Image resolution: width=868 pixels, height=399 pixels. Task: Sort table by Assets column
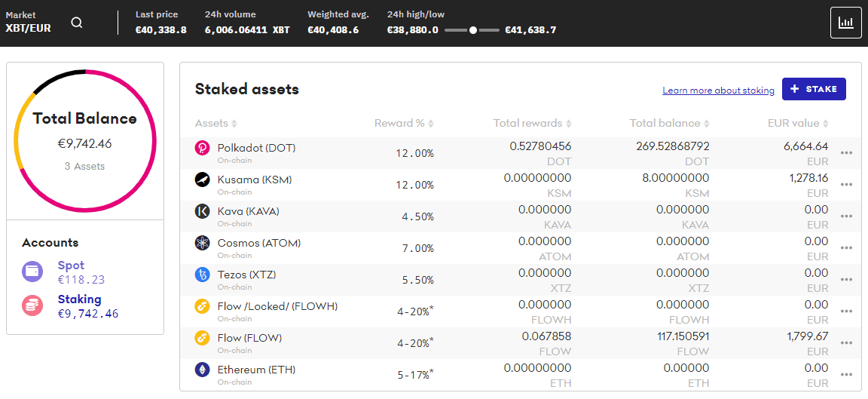[216, 123]
